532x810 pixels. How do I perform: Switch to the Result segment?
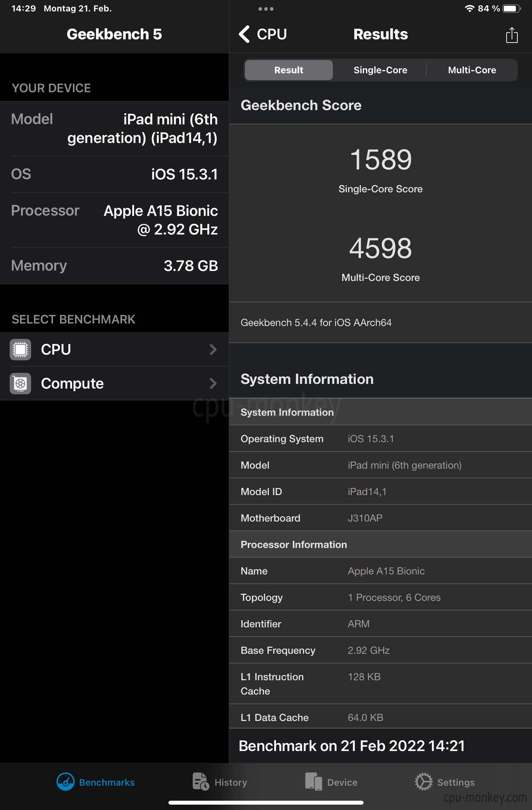(289, 70)
